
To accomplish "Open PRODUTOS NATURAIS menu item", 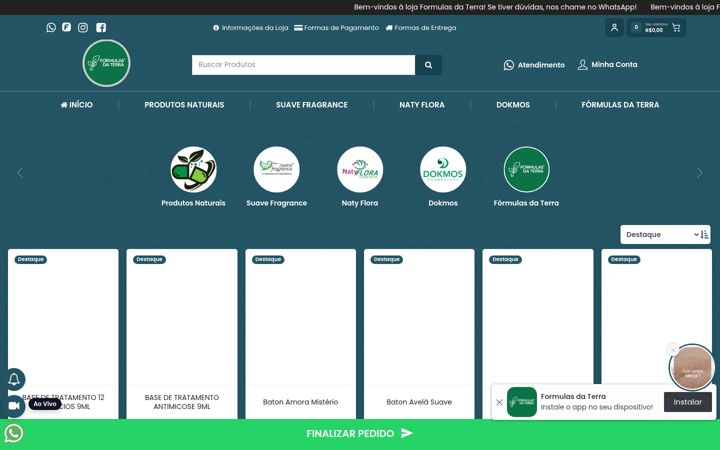I will coord(184,105).
